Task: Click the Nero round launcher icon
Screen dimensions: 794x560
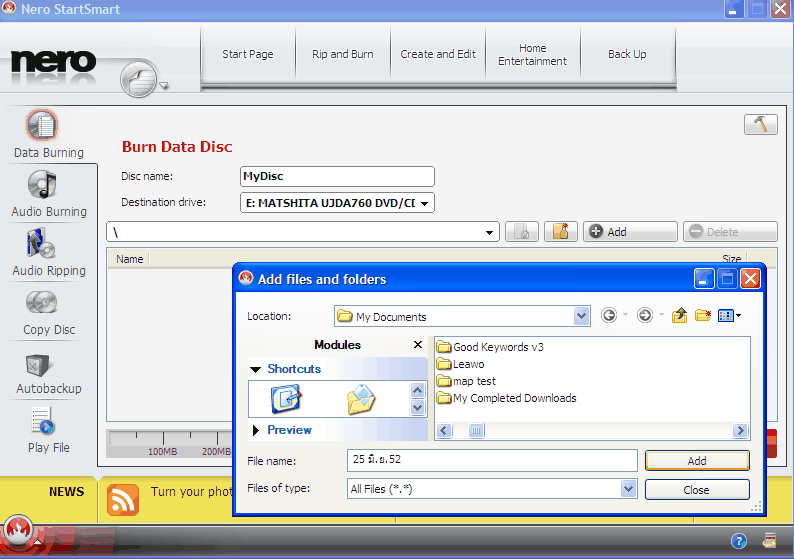Action: pos(139,79)
